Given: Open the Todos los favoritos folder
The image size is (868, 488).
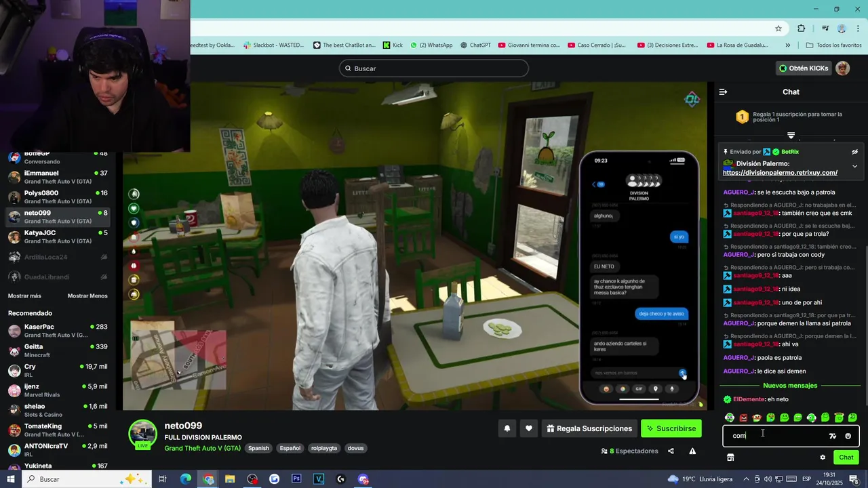Looking at the screenshot, I should (833, 45).
